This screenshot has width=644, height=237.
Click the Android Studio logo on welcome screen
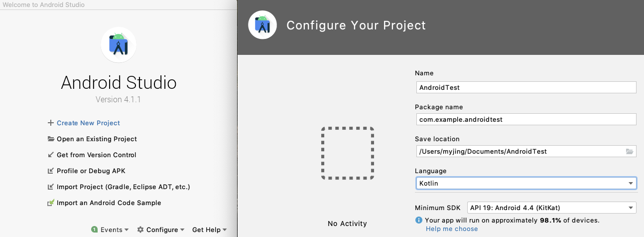coord(119,45)
